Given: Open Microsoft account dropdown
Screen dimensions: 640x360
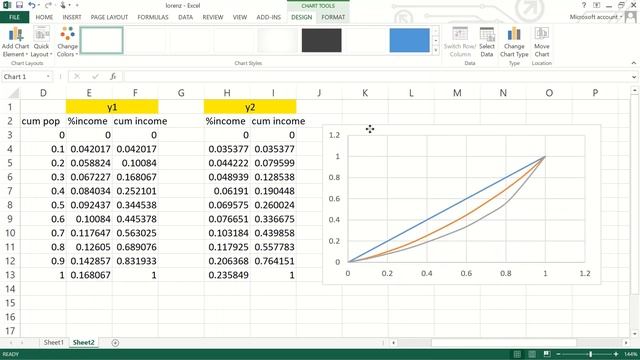Looking at the screenshot, I should pos(596,17).
